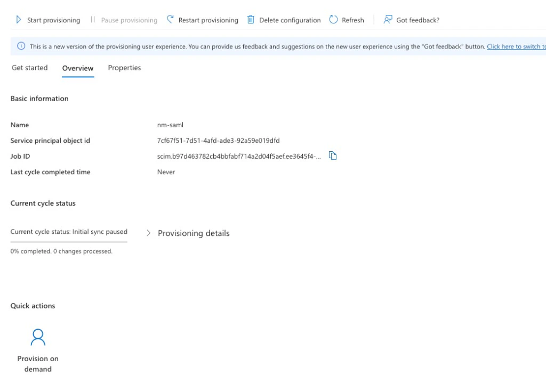Select the Overview tab
This screenshot has height=392, width=546.
point(78,68)
